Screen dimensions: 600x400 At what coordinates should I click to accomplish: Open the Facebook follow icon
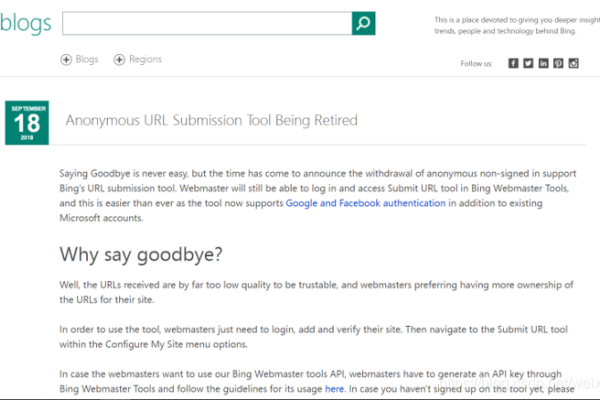tap(513, 63)
